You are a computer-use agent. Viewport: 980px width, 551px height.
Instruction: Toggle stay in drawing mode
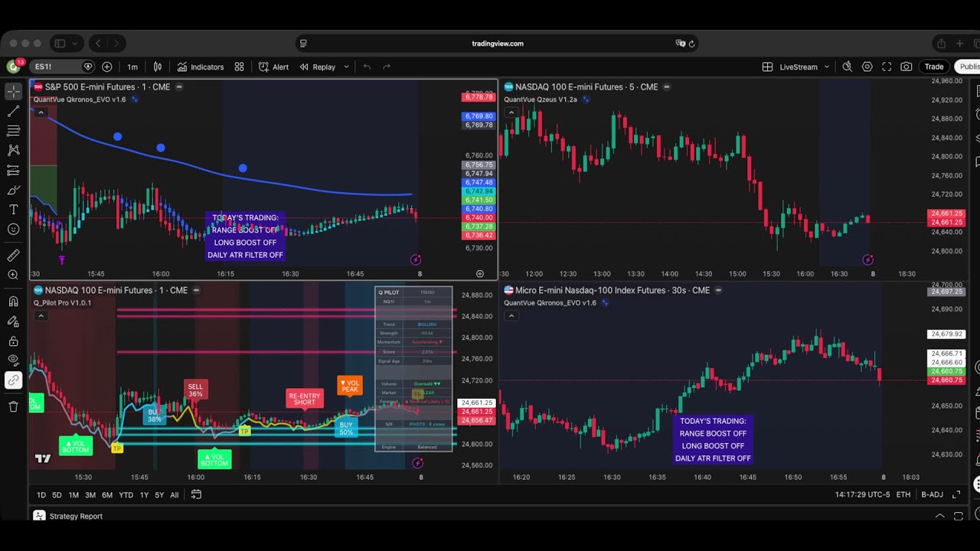point(14,321)
